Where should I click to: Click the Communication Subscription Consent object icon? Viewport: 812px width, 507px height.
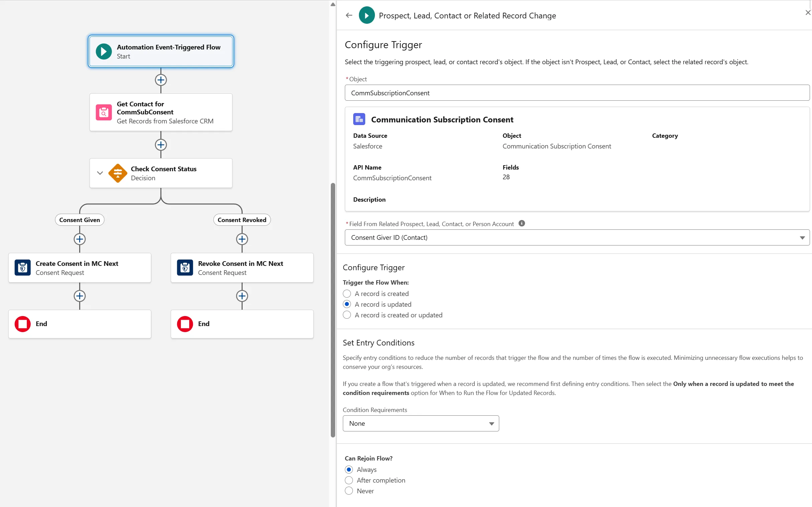[x=359, y=119]
